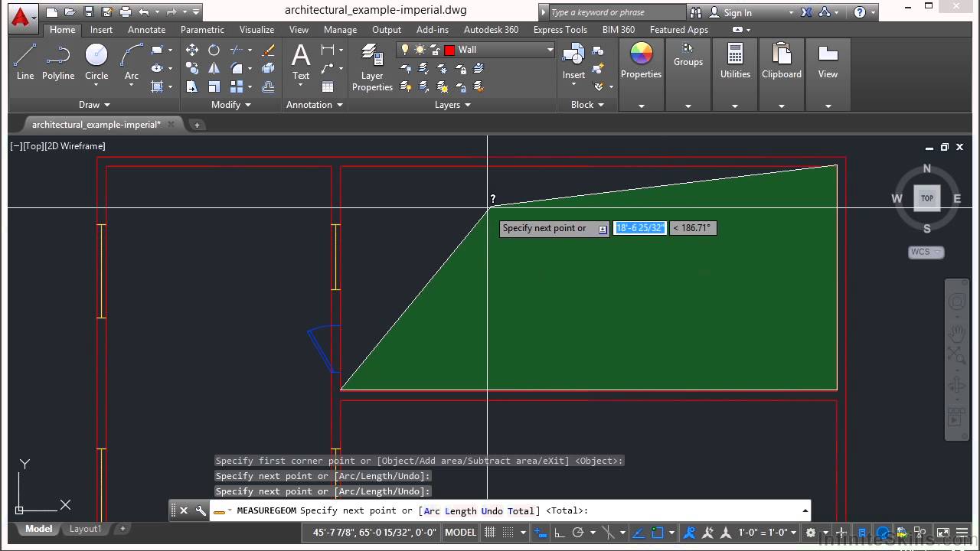
Task: Toggle 2D object snap in status bar
Action: click(x=657, y=533)
